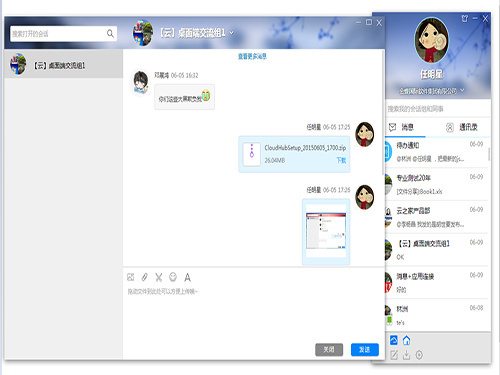The image size is (500, 375).
Task: Switch to the 通讯录 contacts tab
Action: coord(462,127)
